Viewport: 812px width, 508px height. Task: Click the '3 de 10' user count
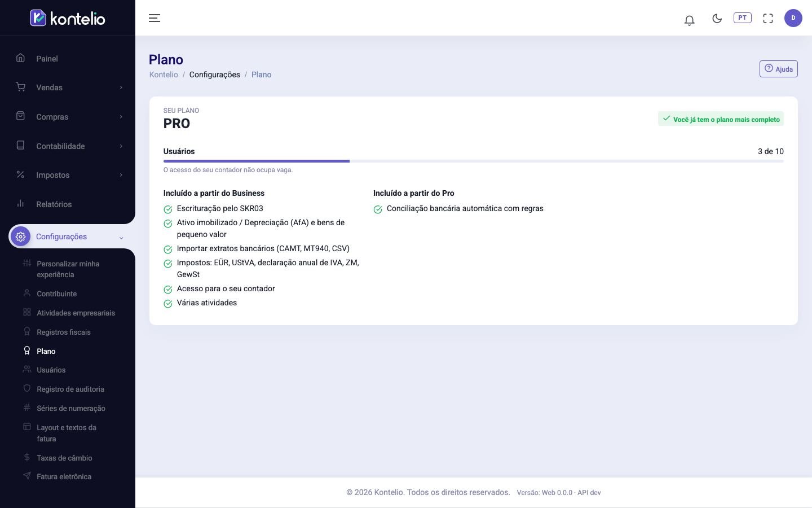770,151
